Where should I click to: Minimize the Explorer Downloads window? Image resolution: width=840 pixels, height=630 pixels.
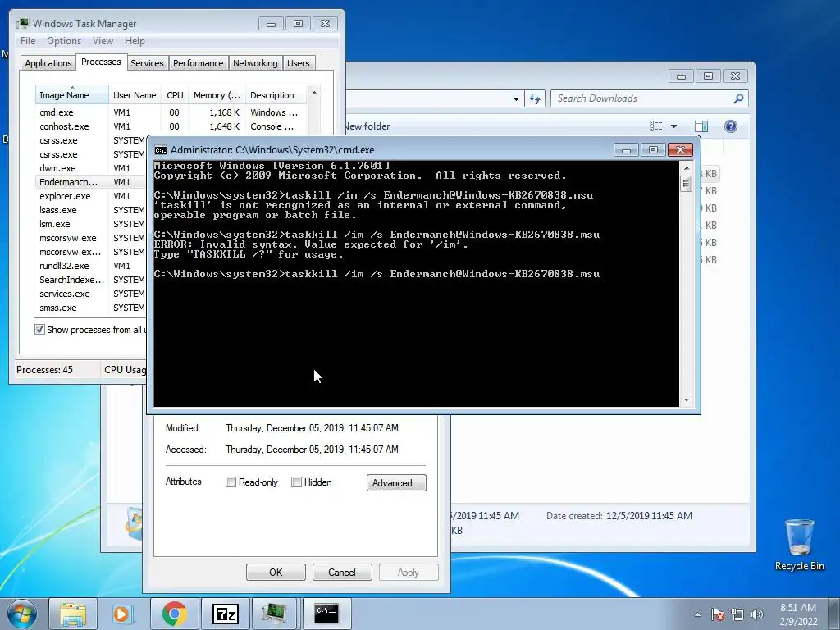pos(681,76)
